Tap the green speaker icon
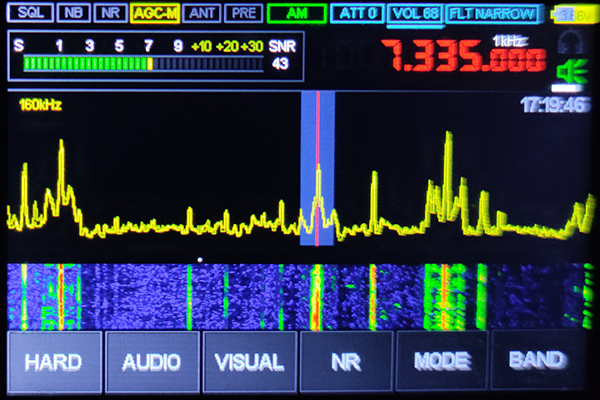 point(571,72)
